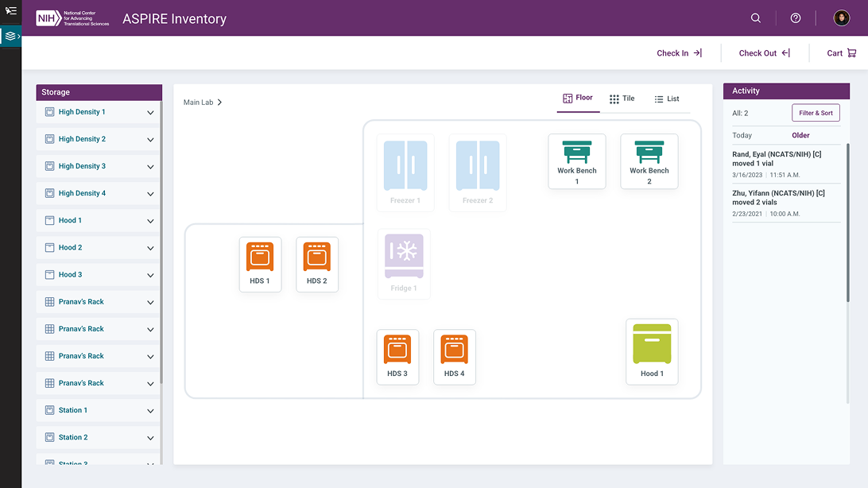868x488 pixels.
Task: Open the help question mark icon
Action: pos(796,18)
